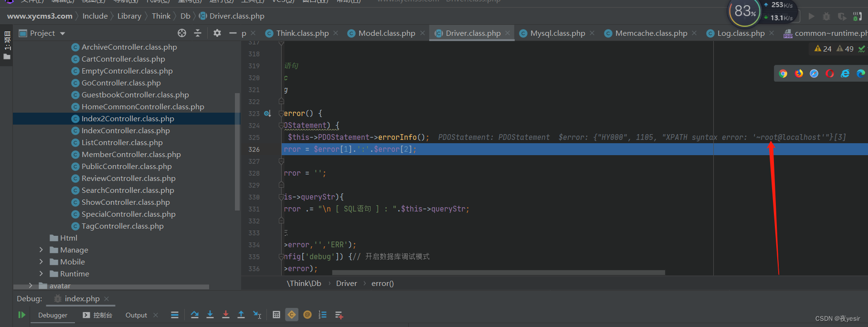Click the red Force Step Into icon
The height and width of the screenshot is (327, 868).
(226, 315)
